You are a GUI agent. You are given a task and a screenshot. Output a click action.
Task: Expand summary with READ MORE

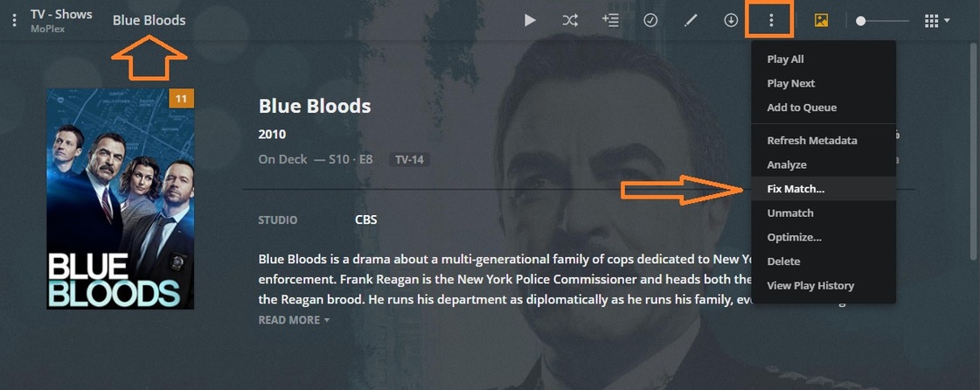click(x=294, y=320)
